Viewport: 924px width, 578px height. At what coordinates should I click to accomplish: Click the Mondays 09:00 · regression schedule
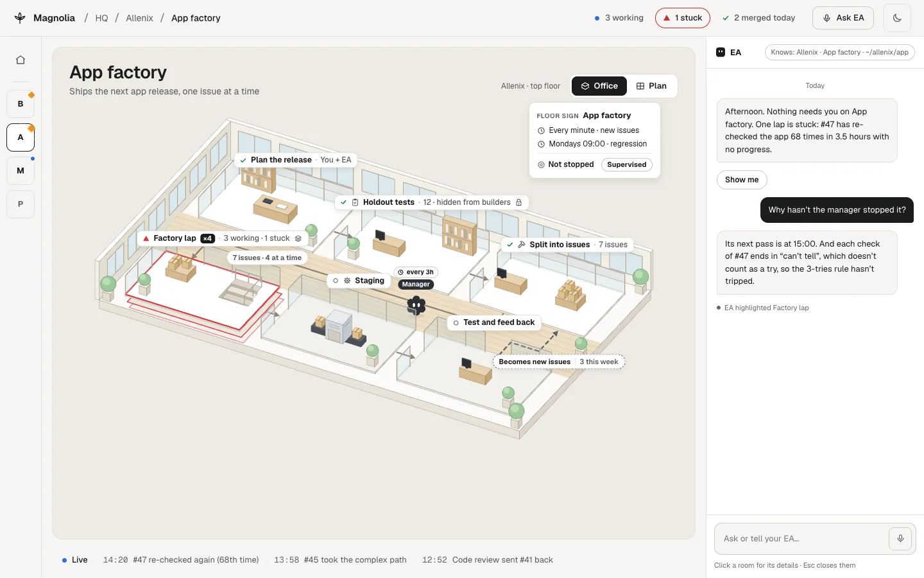tap(592, 144)
